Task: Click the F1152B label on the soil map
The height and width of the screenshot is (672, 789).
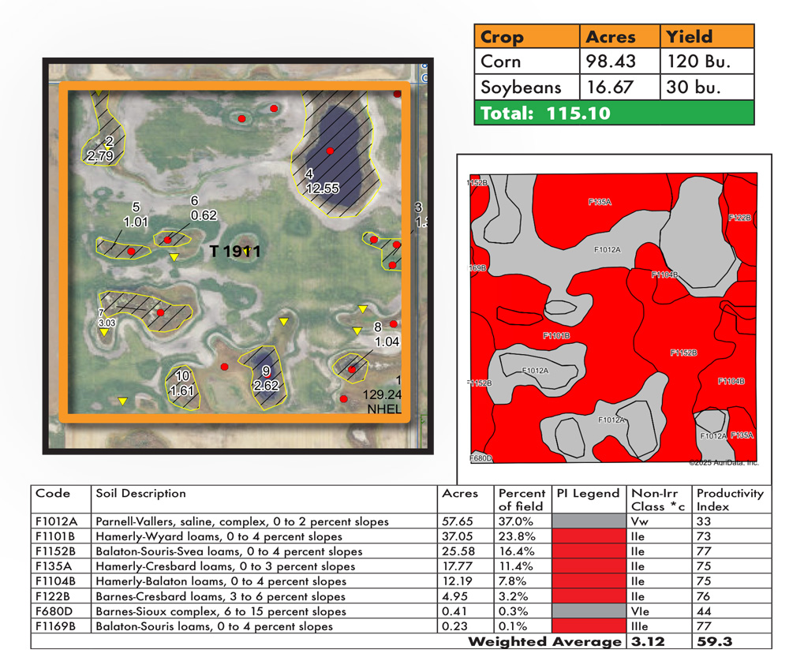Action: (x=683, y=352)
